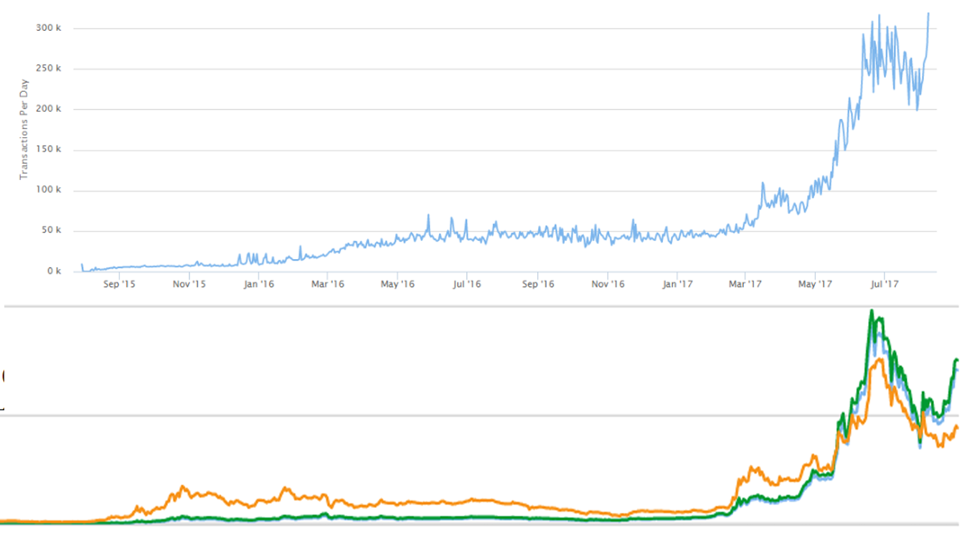Viewport: 980px width, 551px height.
Task: Click the "Jan '16" date label
Action: pos(259,285)
